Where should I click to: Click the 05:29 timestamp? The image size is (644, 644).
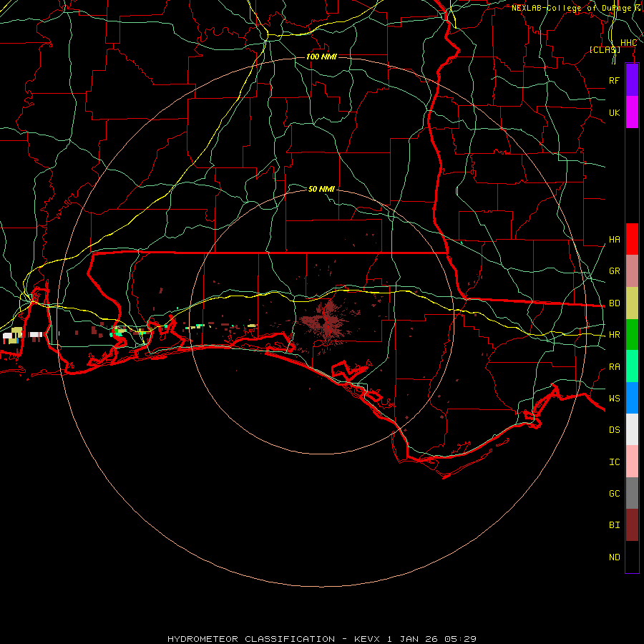pos(460,639)
